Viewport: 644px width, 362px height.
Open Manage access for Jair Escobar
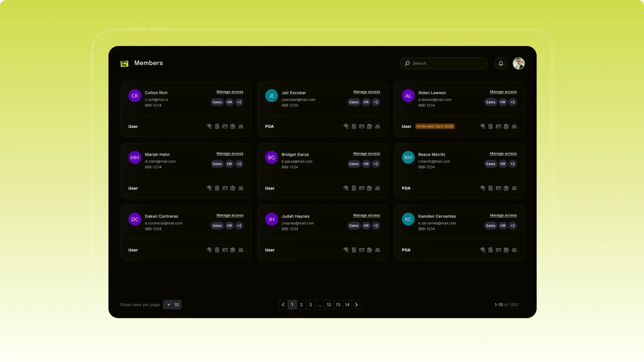pyautogui.click(x=366, y=92)
